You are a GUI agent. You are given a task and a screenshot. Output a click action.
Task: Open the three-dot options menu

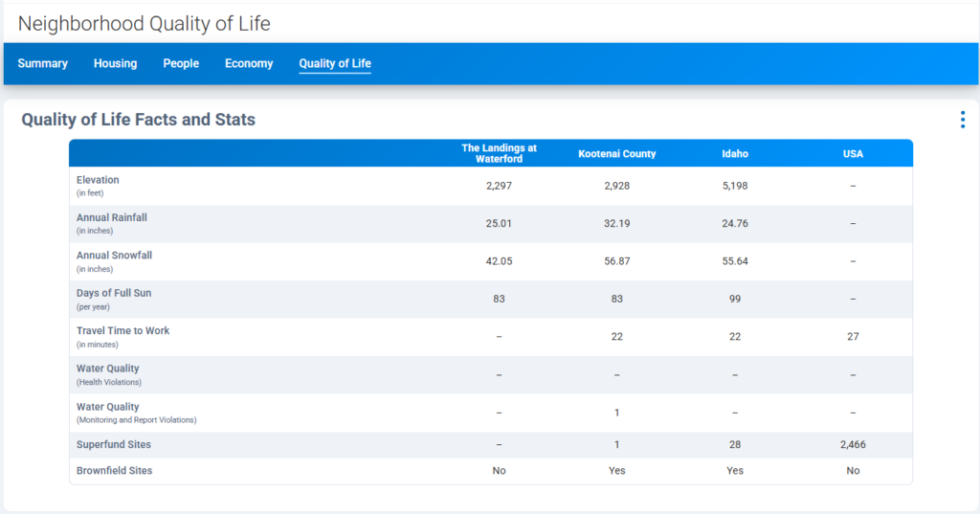(x=962, y=120)
